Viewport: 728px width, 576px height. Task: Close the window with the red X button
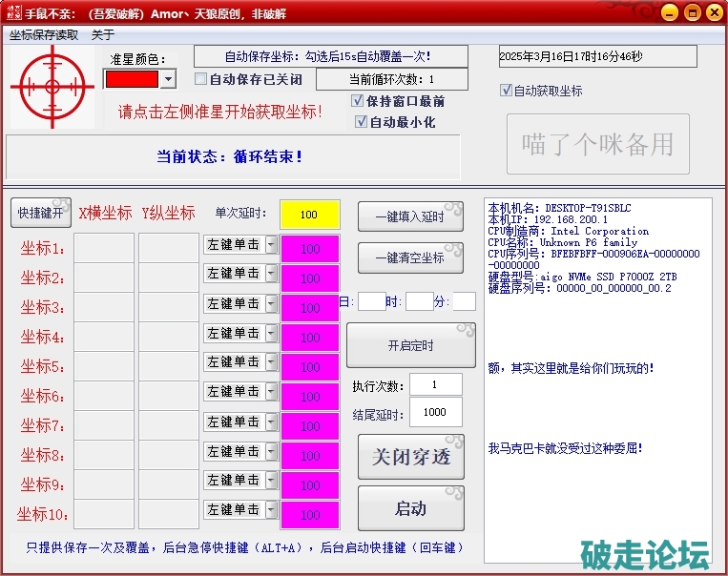point(714,13)
